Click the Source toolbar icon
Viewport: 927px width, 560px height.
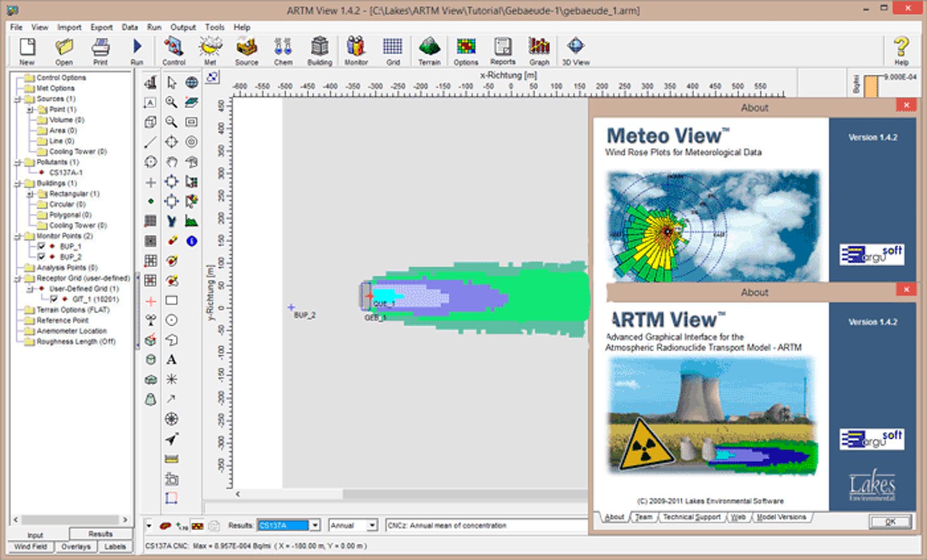pos(246,51)
